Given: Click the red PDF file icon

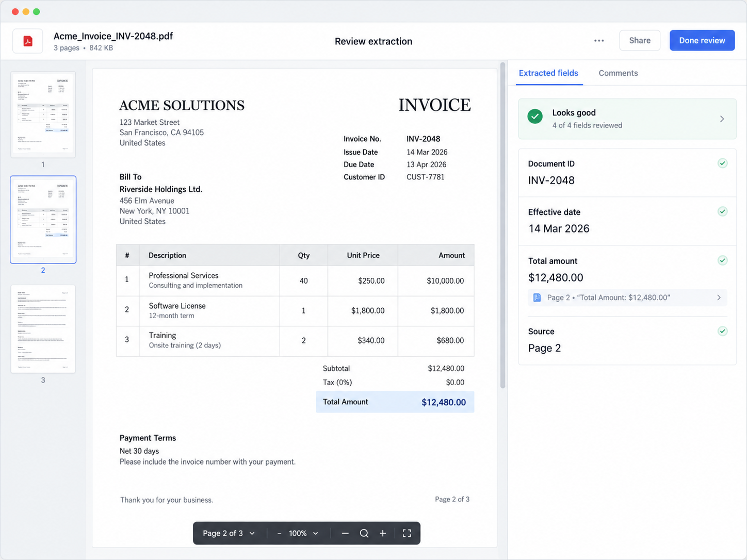Looking at the screenshot, I should [x=28, y=41].
